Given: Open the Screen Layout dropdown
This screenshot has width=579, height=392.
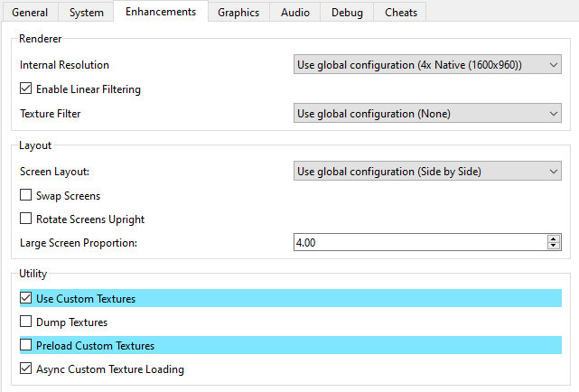Looking at the screenshot, I should point(427,172).
